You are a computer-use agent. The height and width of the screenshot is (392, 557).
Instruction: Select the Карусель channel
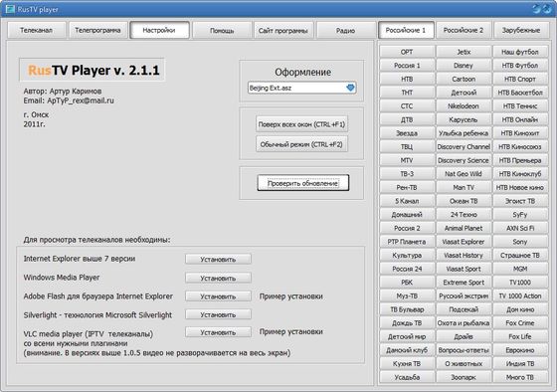[464, 119]
